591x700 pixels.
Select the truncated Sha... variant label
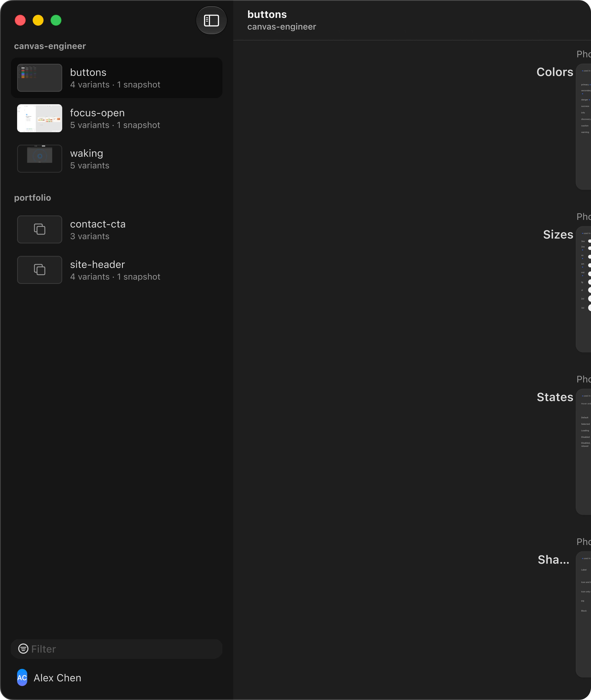[x=553, y=559]
